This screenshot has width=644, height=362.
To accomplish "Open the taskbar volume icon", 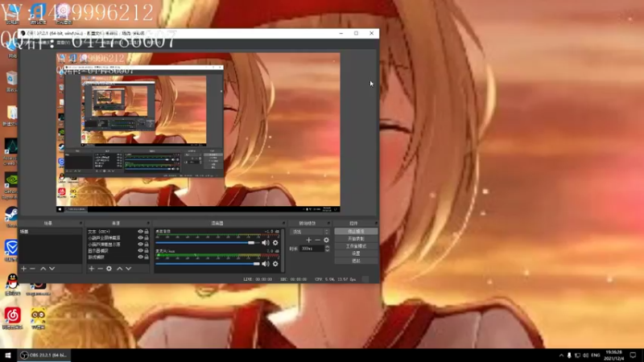I will pyautogui.click(x=586, y=355).
